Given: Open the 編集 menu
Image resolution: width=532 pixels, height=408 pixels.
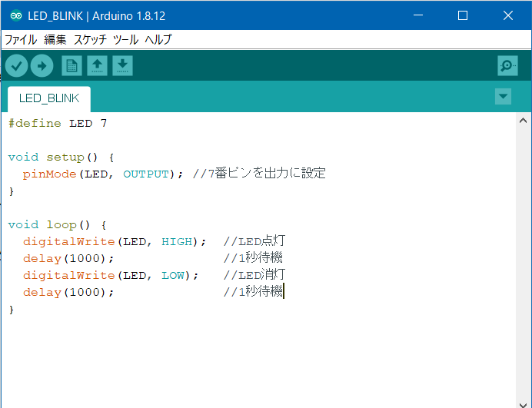Looking at the screenshot, I should [55, 40].
